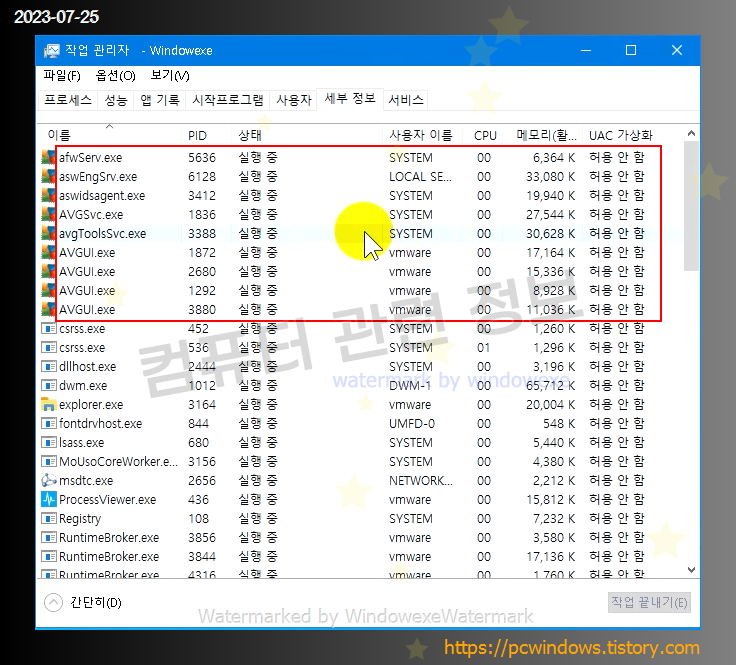Click icon of RuntimeBroker.exe PID 3856
736x665 pixels.
coord(49,537)
